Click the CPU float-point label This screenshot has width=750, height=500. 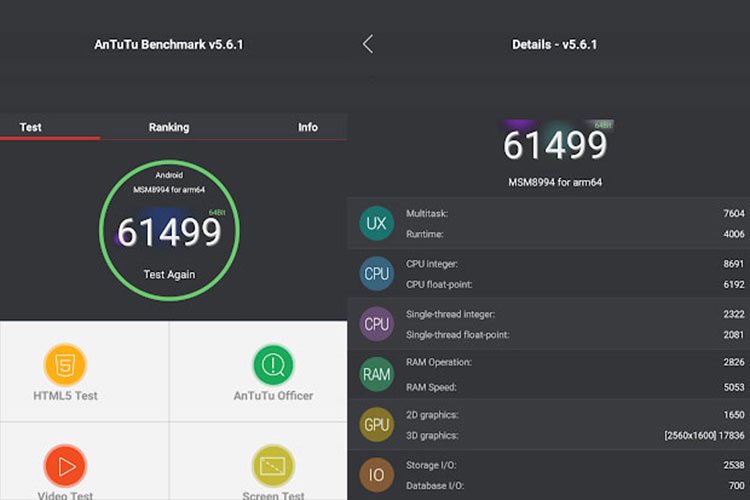(439, 285)
